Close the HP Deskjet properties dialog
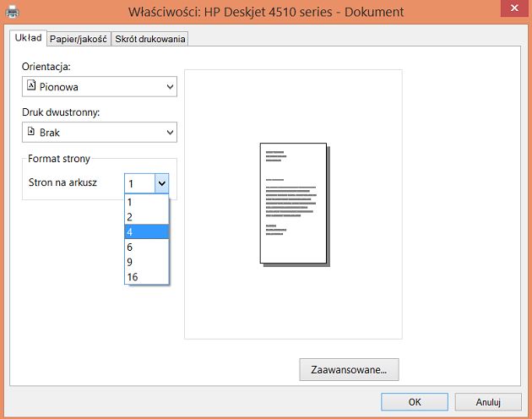 [x=514, y=8]
